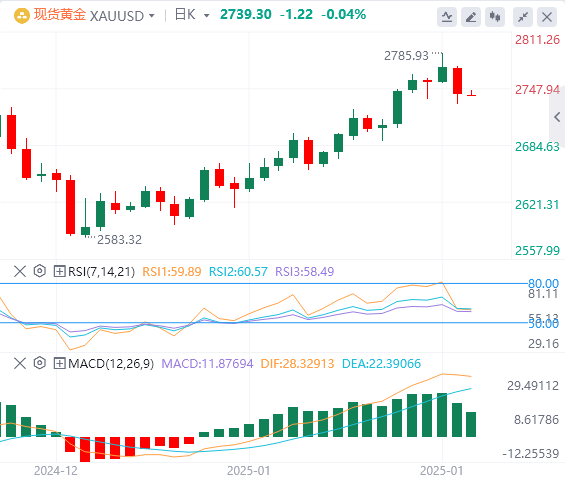Click the 8.61786 MACD axis label
Viewport: 565px width, 483px height.
pyautogui.click(x=536, y=420)
